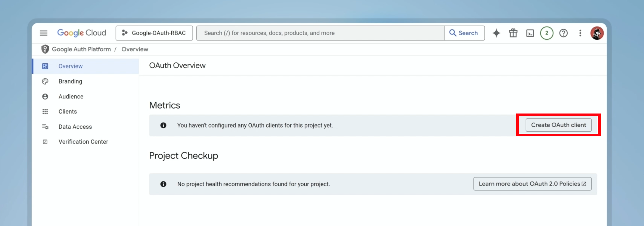Click the Project Checkup heading
The width and height of the screenshot is (644, 226).
184,156
